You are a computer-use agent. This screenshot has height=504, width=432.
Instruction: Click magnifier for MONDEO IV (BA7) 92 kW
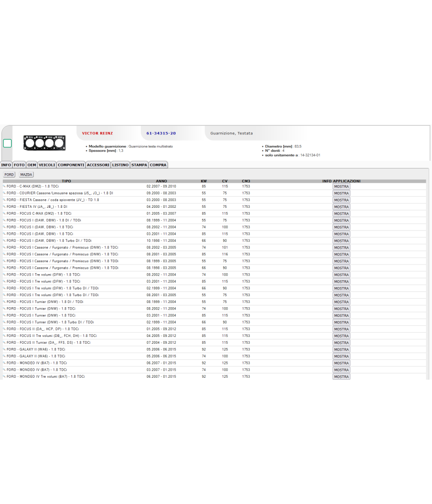tap(4, 363)
